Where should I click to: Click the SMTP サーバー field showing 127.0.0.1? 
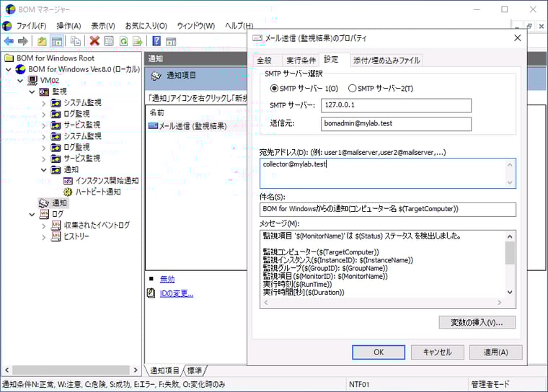click(396, 105)
